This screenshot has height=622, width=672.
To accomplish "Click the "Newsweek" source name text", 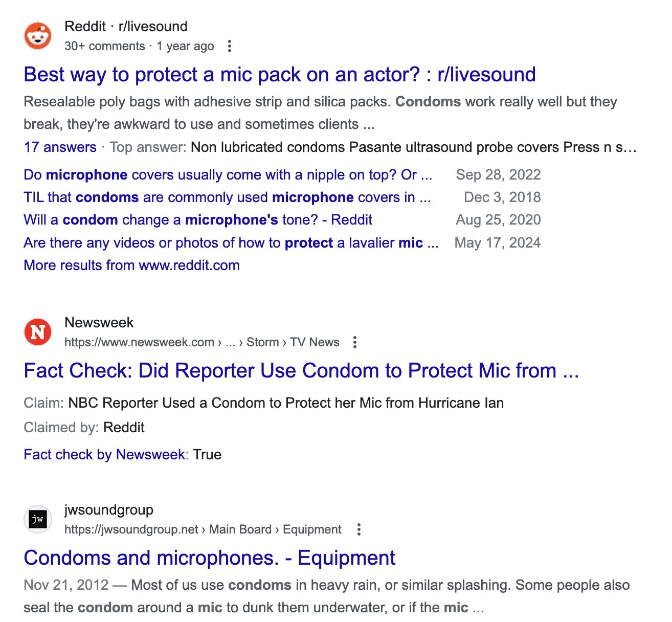I will tap(99, 323).
